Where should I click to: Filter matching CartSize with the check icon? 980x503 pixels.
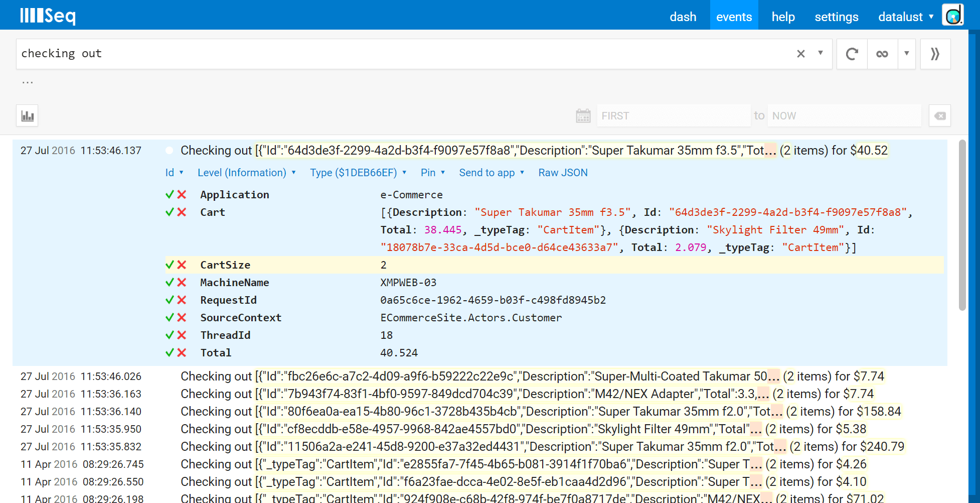[170, 265]
